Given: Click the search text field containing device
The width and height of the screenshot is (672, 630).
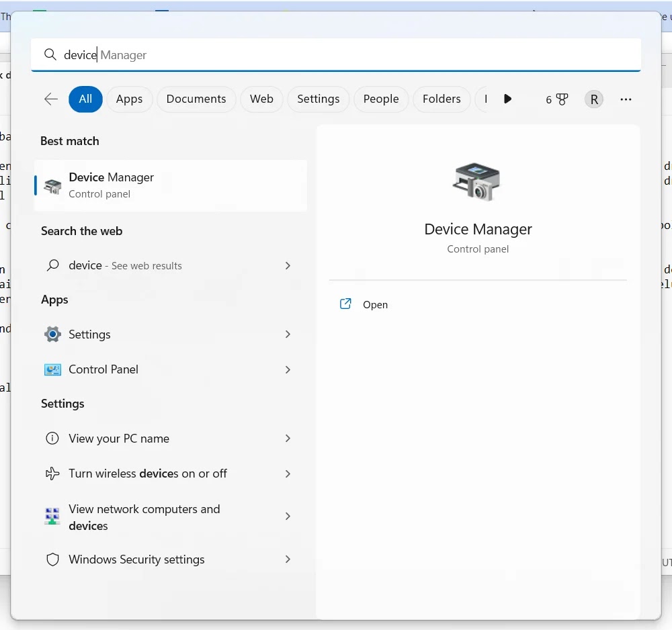Looking at the screenshot, I should coord(335,55).
